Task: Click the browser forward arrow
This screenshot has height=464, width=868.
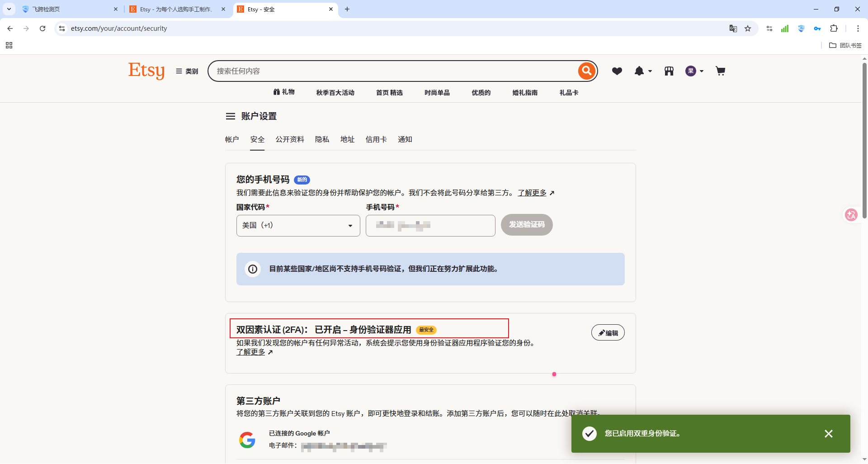Action: pos(26,28)
